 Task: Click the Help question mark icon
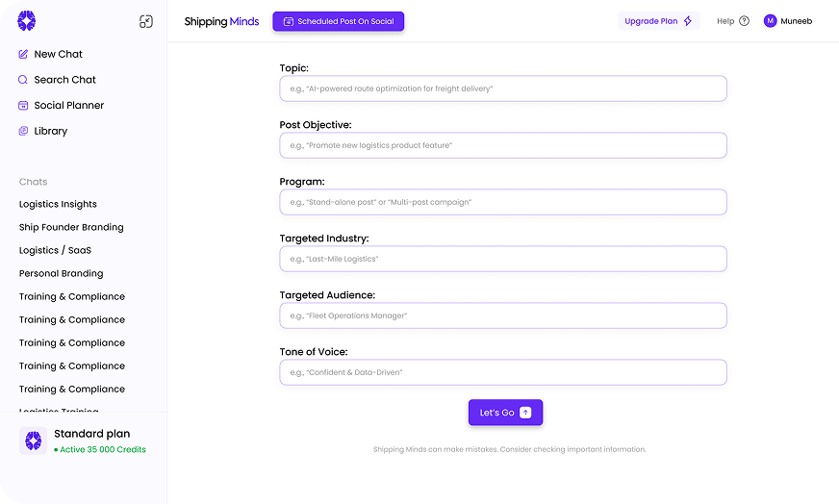[x=744, y=21]
